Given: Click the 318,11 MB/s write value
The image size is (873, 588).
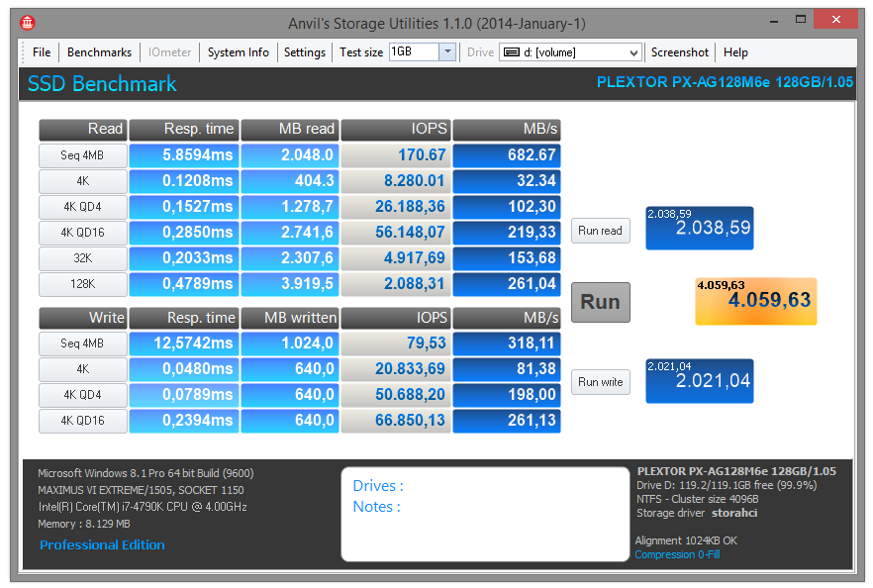Looking at the screenshot, I should pos(507,343).
